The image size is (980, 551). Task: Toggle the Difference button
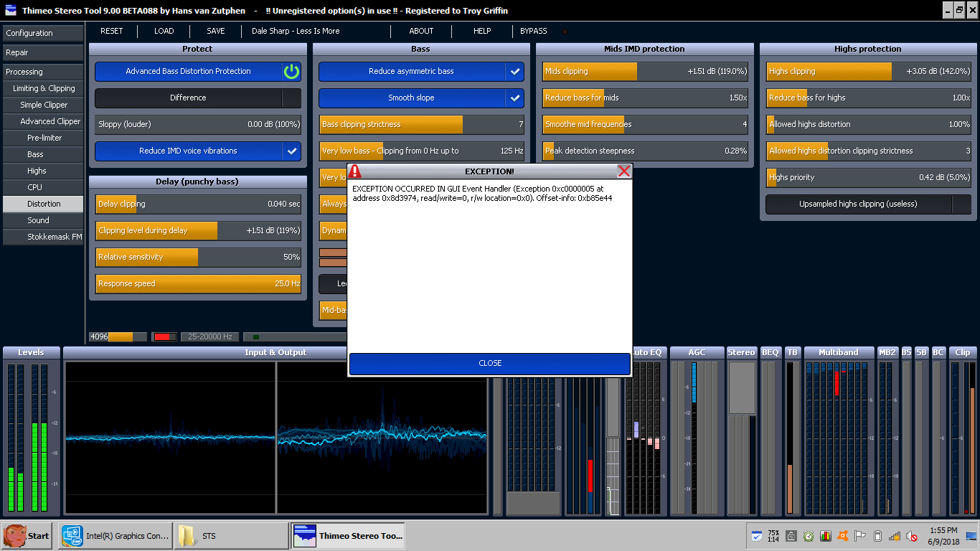[198, 98]
